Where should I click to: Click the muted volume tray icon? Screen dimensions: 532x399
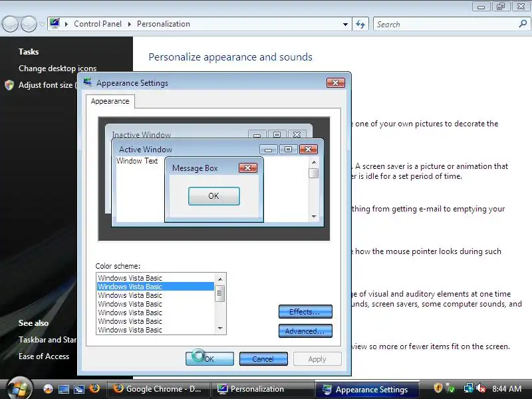(480, 388)
